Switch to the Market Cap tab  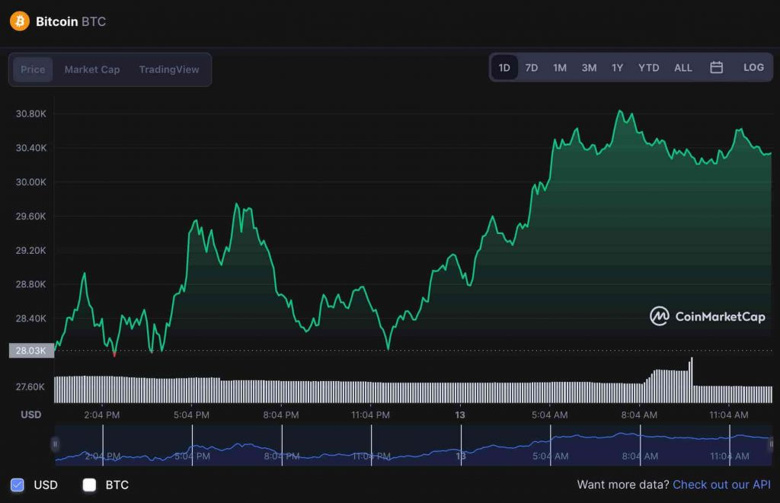(x=92, y=70)
